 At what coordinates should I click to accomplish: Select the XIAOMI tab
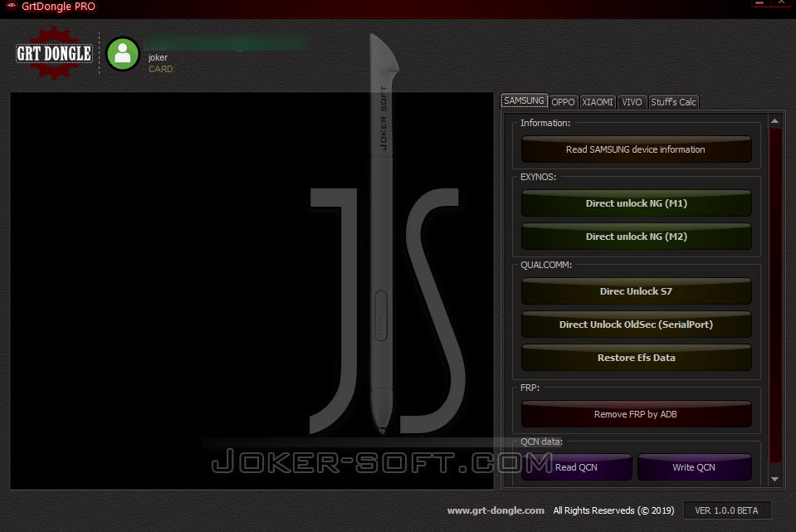click(598, 102)
